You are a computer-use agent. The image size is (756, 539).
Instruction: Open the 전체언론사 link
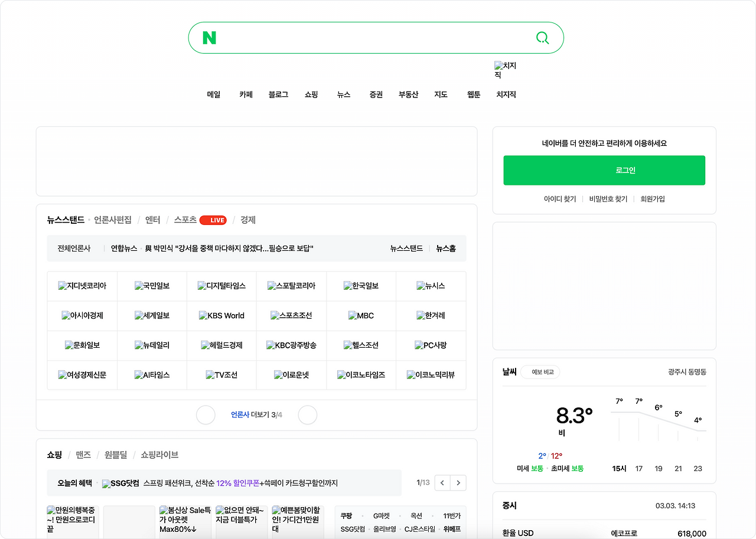tap(74, 249)
